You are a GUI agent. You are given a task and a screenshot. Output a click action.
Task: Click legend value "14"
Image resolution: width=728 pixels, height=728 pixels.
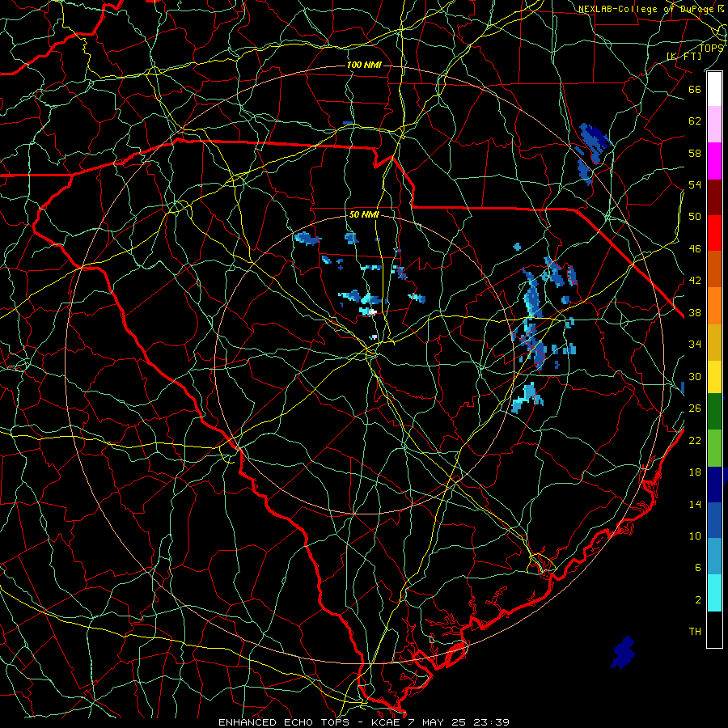695,504
